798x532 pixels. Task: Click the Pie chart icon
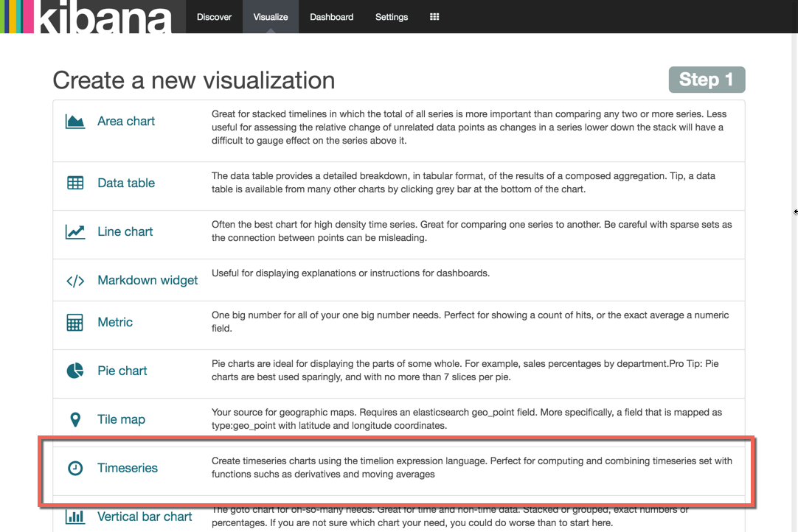tap(75, 371)
